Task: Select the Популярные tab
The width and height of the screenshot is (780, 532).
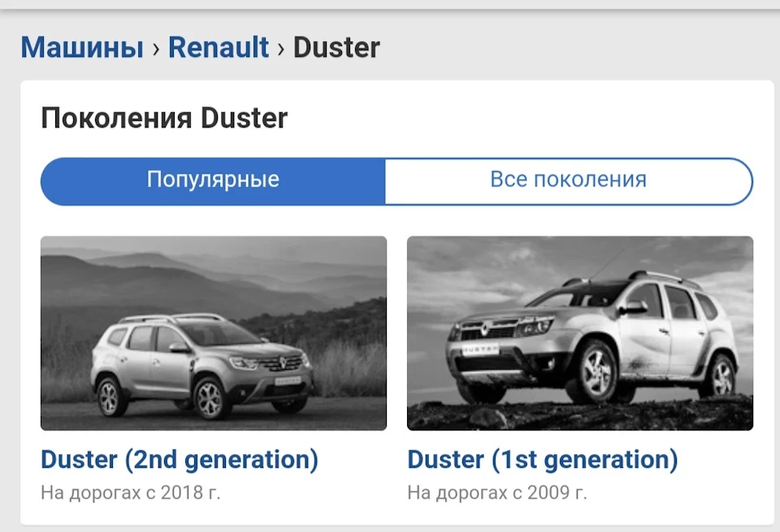Action: point(213,181)
